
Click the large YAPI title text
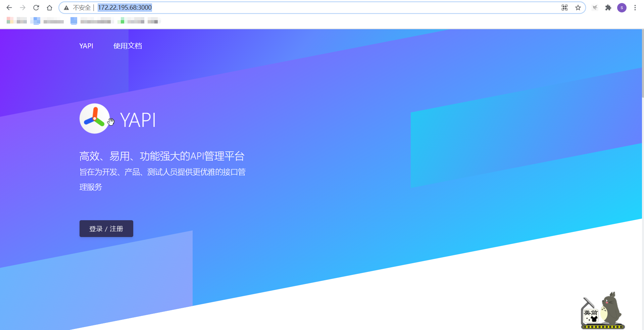pos(138,120)
